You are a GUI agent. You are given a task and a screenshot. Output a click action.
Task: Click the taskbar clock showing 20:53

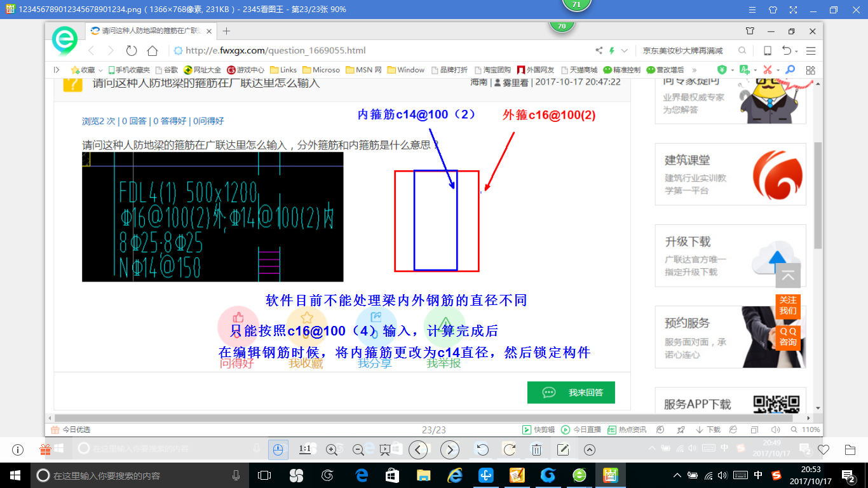point(811,475)
